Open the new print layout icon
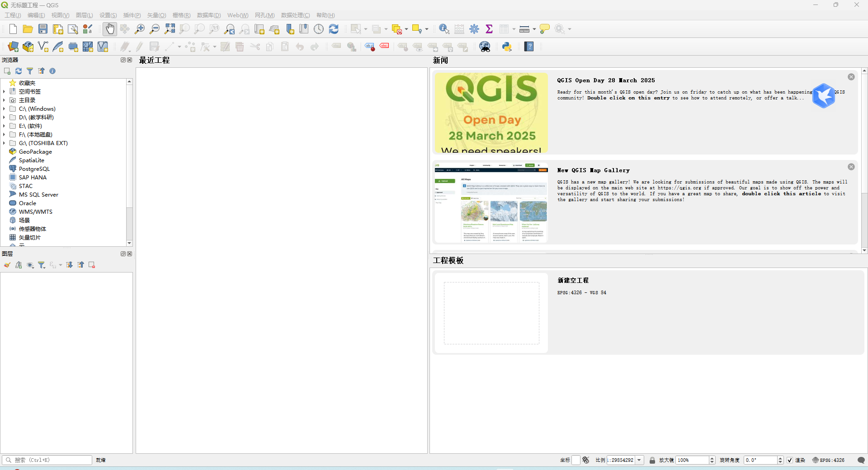This screenshot has height=470, width=868. [58, 29]
